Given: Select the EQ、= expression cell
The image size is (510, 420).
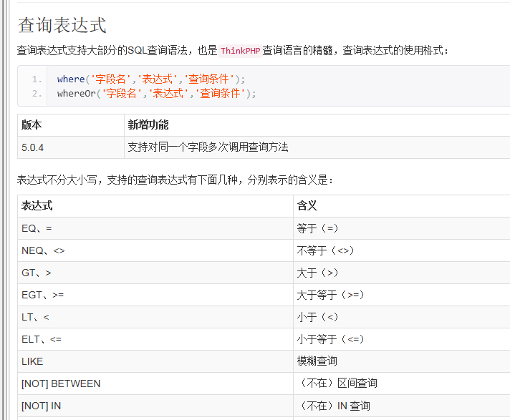Looking at the screenshot, I should [x=37, y=228].
